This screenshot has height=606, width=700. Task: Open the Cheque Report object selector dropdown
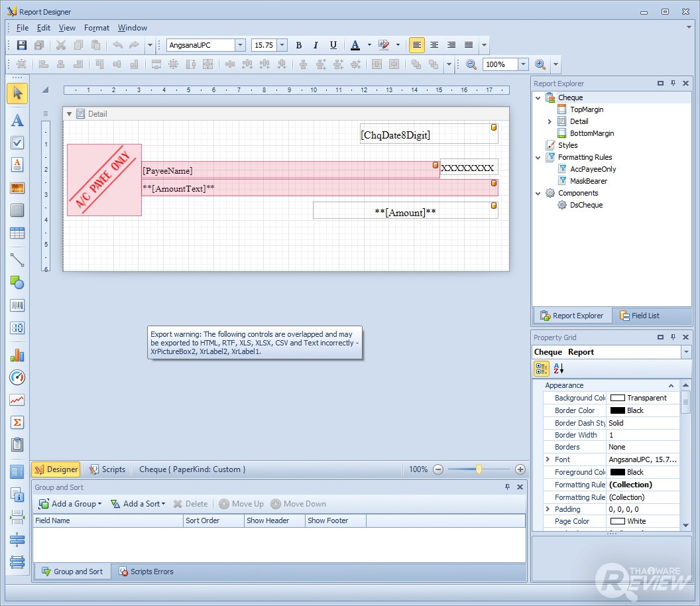point(686,352)
